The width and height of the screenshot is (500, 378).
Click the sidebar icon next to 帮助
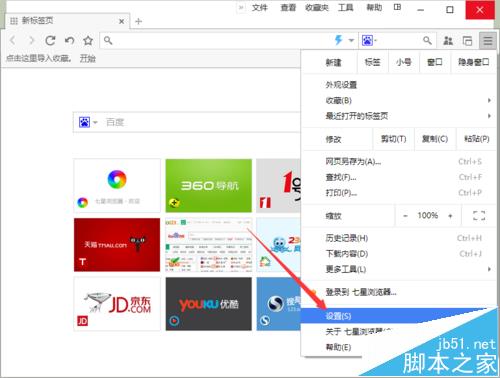[x=397, y=7]
